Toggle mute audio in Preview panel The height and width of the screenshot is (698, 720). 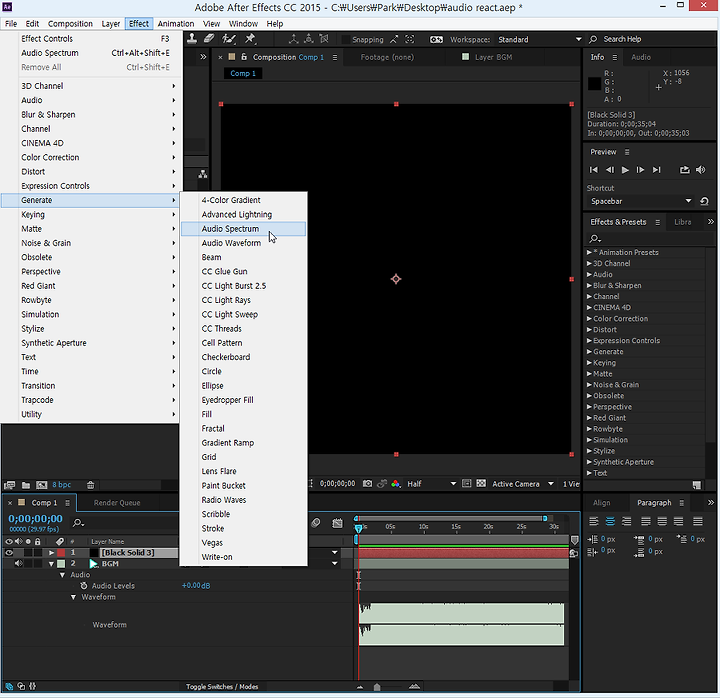[x=700, y=170]
